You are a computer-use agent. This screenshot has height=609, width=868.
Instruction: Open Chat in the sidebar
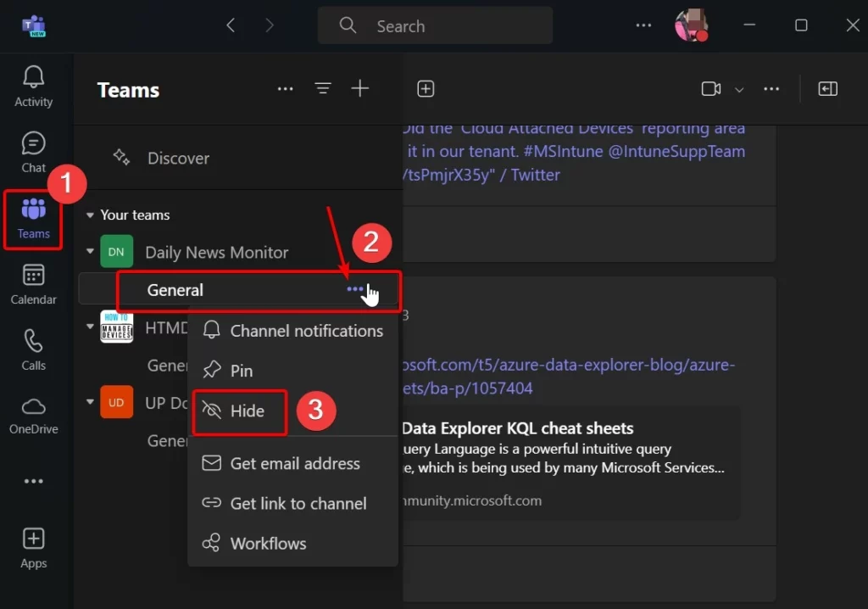pos(33,152)
